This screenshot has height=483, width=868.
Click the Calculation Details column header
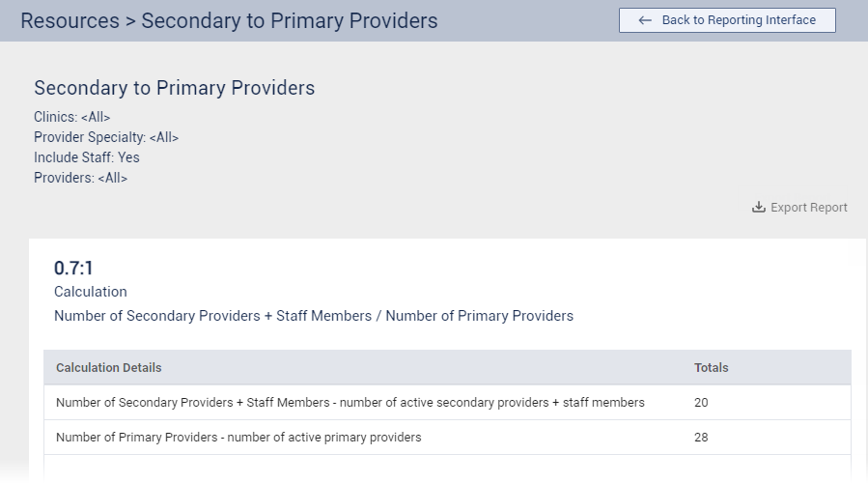(109, 368)
